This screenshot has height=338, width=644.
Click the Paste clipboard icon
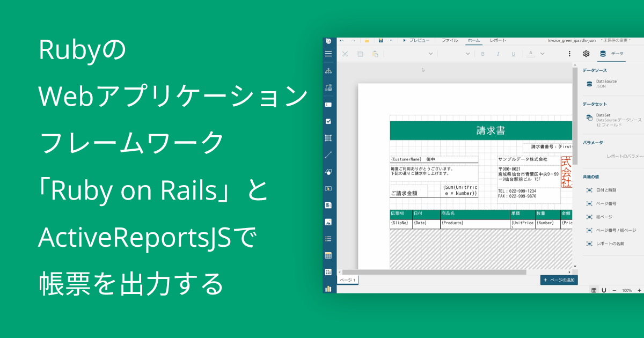tap(375, 54)
